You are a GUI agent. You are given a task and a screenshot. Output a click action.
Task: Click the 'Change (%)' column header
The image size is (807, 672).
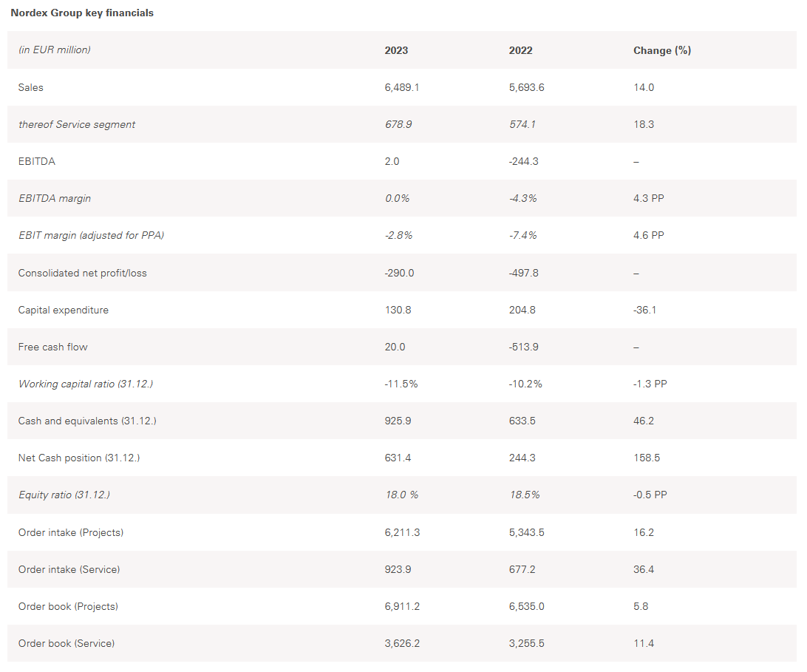[x=661, y=50]
